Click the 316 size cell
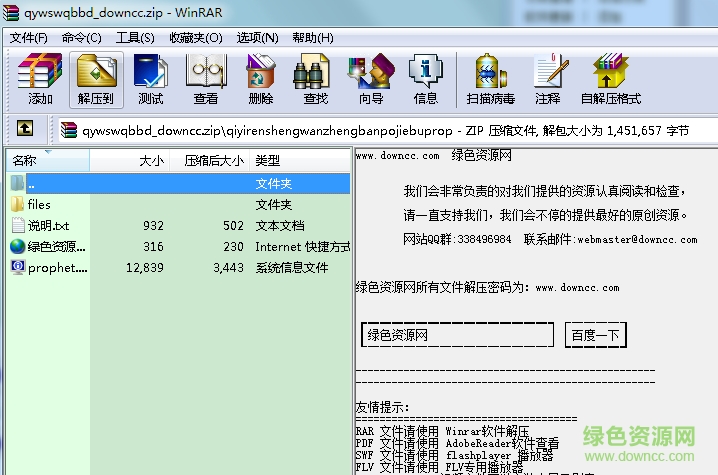The width and height of the screenshot is (718, 475). pyautogui.click(x=153, y=246)
